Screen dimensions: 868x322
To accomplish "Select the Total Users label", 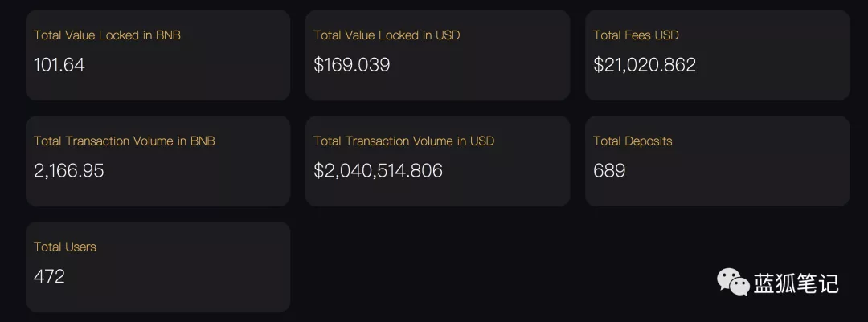I will (x=65, y=247).
